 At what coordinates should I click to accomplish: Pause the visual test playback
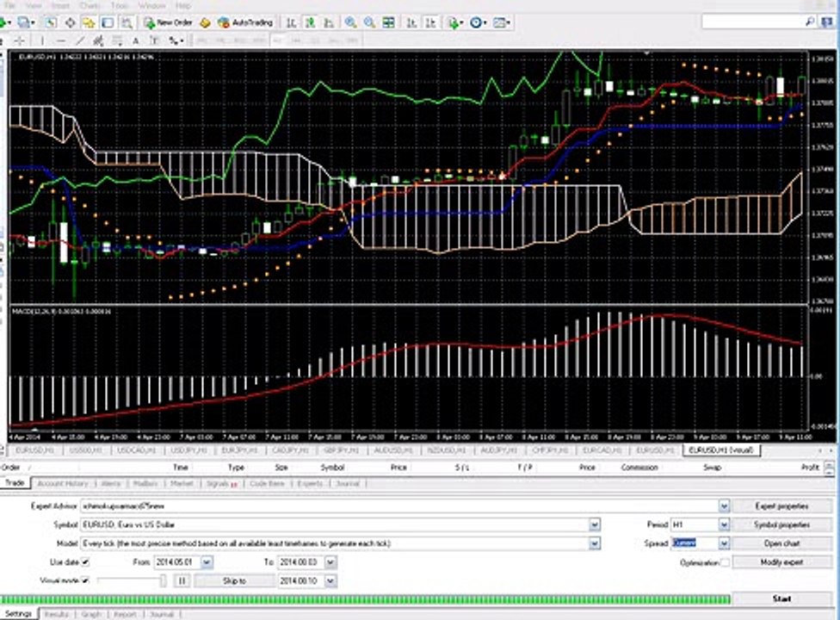(182, 581)
